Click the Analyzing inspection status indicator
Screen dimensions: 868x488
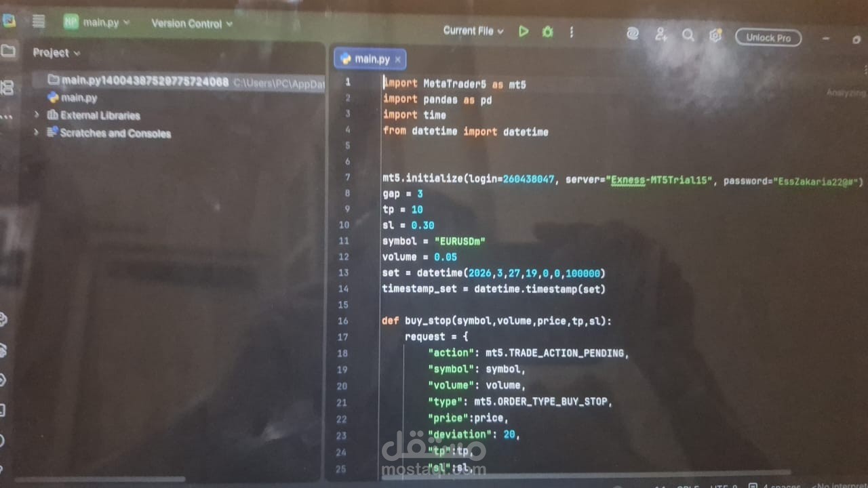tap(846, 94)
